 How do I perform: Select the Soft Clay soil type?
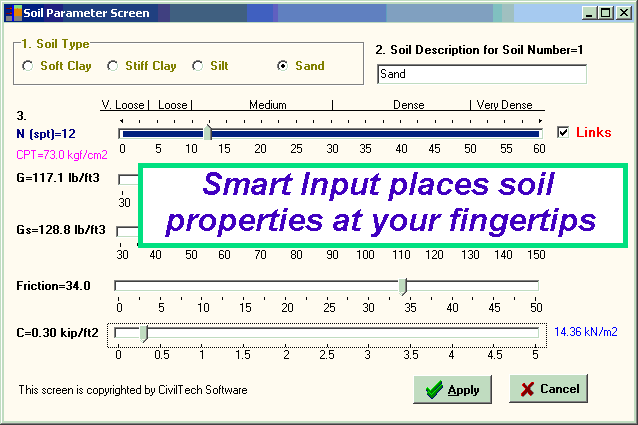click(28, 66)
